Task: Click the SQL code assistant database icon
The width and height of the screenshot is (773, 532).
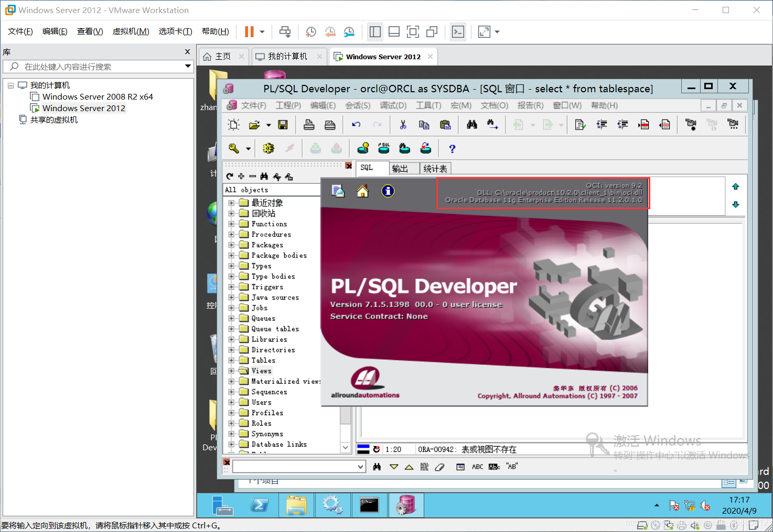Action: 384,149
